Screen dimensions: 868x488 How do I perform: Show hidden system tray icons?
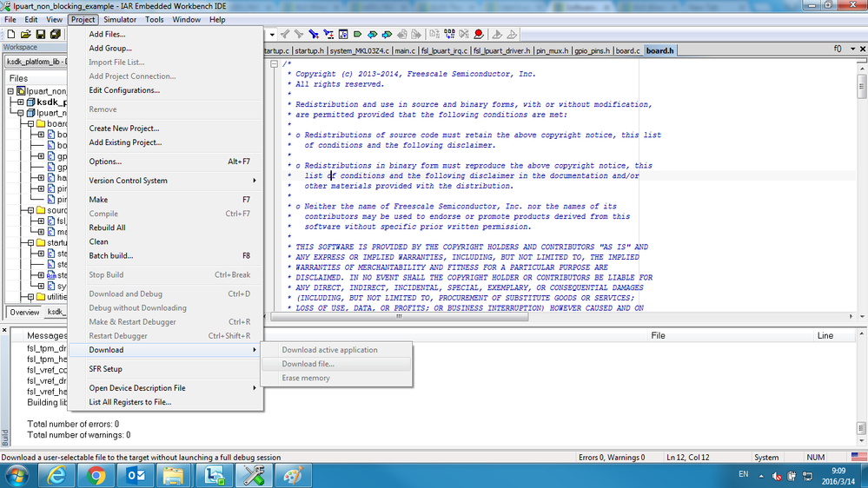(761, 476)
